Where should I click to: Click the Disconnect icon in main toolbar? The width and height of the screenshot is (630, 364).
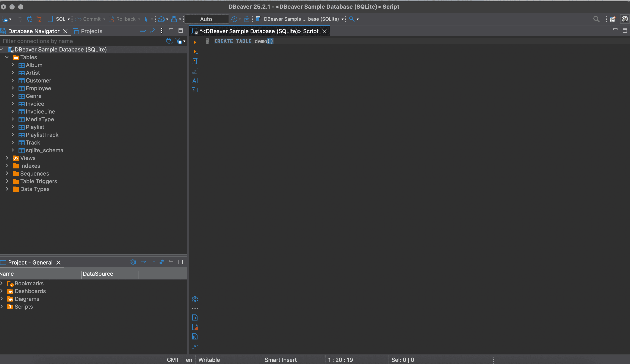pos(39,19)
